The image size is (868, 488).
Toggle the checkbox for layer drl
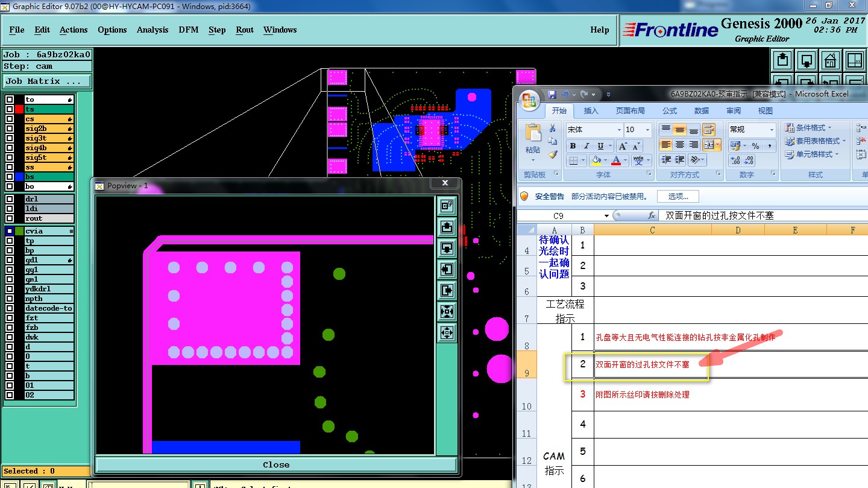pyautogui.click(x=10, y=199)
